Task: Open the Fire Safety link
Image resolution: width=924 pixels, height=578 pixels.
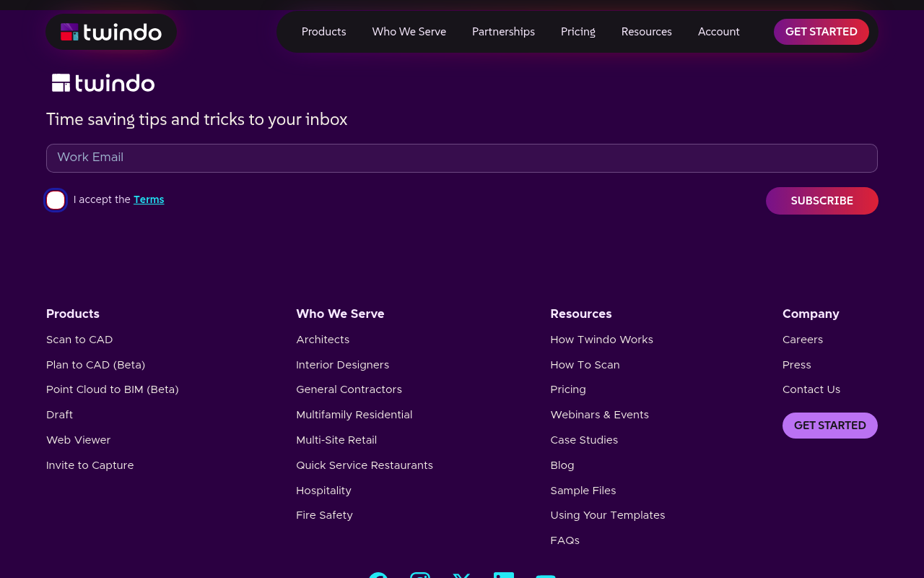Action: (325, 515)
